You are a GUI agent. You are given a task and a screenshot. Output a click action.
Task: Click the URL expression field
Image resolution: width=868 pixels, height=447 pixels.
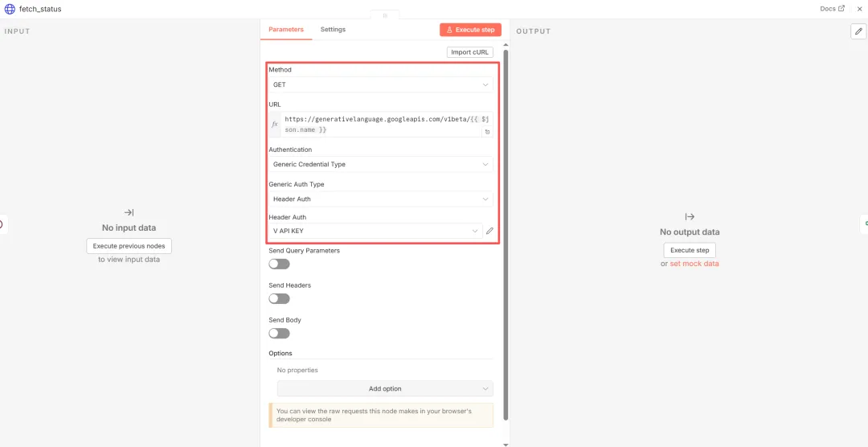point(381,125)
